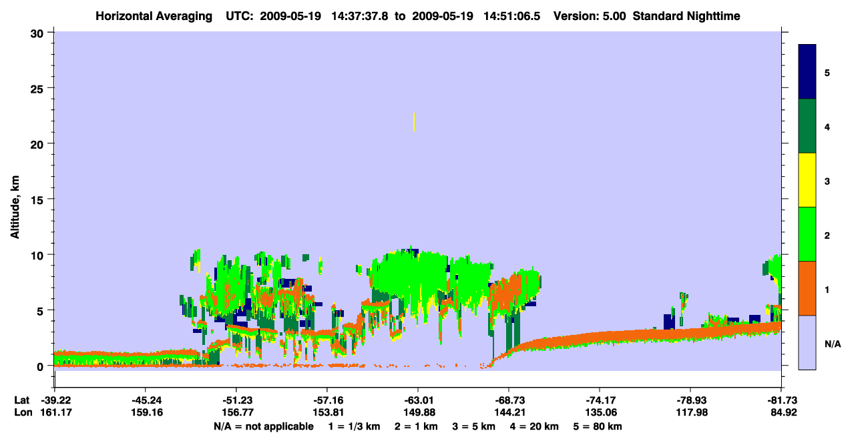Click legend text '4 = 20 km'
868x445 pixels.
[533, 426]
